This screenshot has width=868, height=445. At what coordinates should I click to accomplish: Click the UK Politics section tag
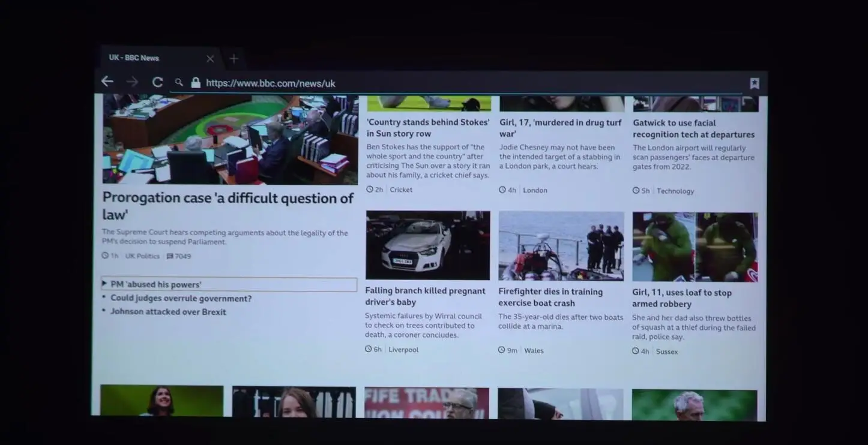(142, 256)
